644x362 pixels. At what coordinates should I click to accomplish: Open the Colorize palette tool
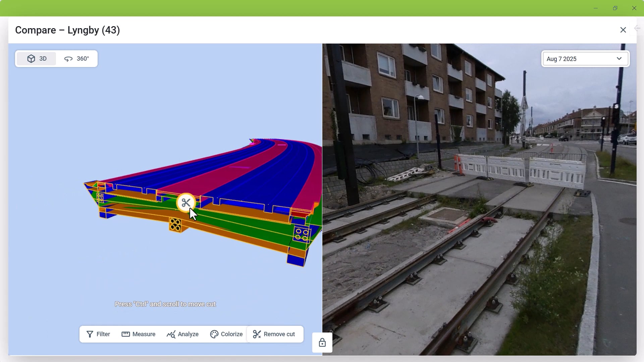[226, 334]
